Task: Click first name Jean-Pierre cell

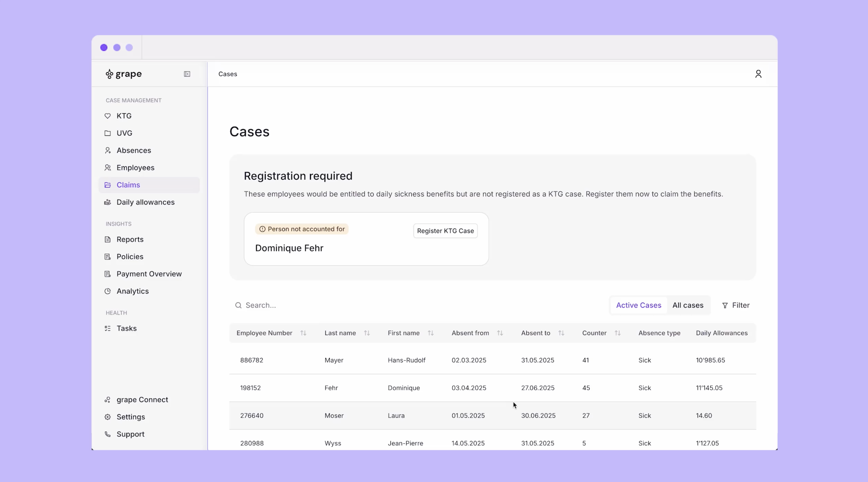Action: 405,443
